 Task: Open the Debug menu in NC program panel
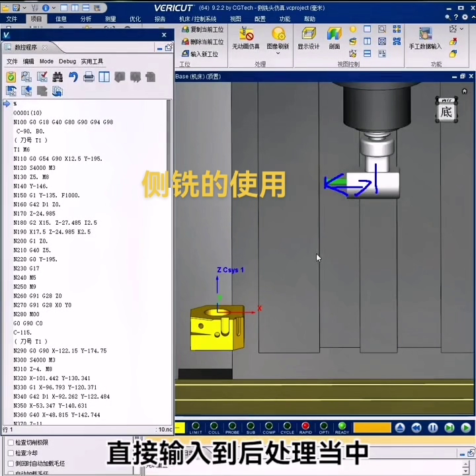(67, 61)
